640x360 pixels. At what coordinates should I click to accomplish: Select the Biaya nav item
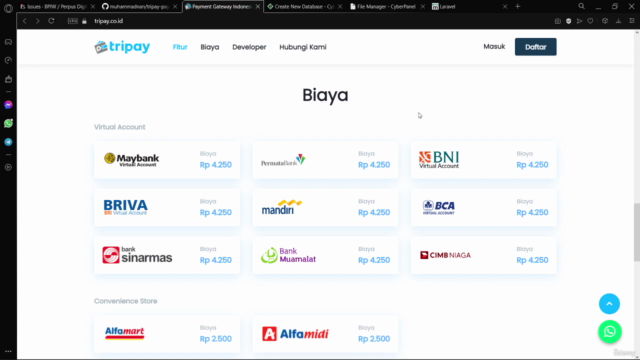point(210,47)
